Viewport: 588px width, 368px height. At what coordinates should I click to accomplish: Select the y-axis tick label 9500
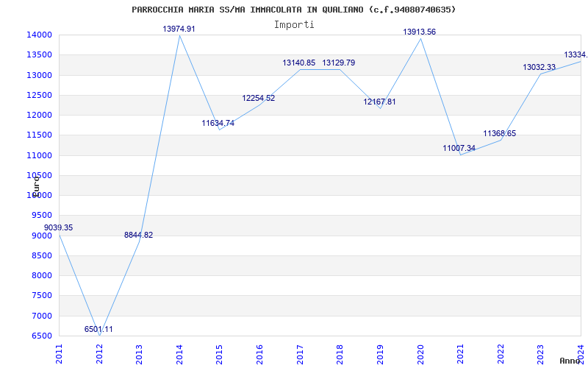[41, 216]
